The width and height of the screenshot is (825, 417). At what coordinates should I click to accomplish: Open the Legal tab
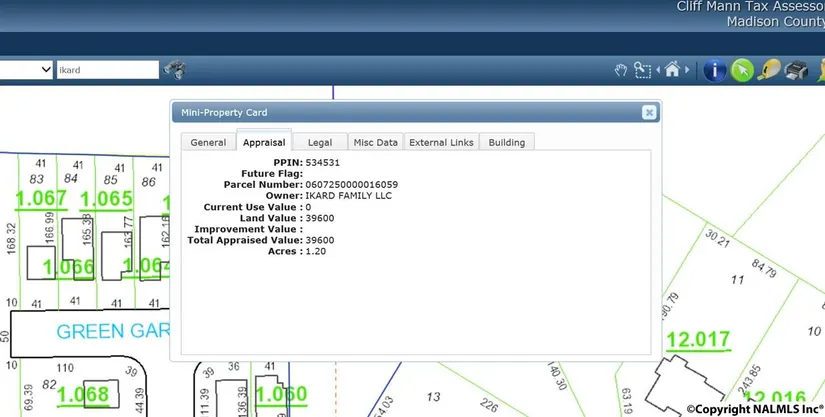point(320,142)
